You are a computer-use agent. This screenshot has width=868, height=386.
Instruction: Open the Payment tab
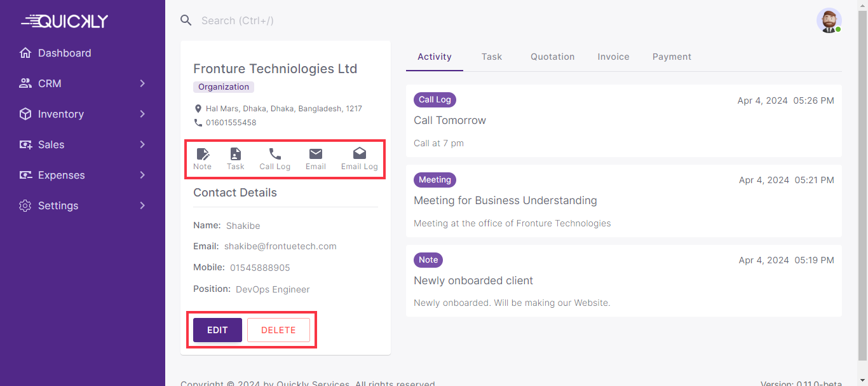pos(672,57)
